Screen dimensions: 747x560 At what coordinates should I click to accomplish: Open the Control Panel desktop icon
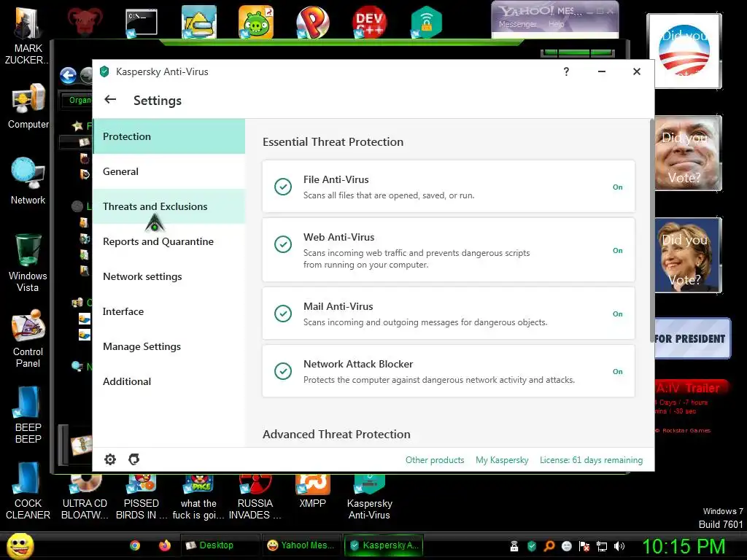(x=28, y=338)
